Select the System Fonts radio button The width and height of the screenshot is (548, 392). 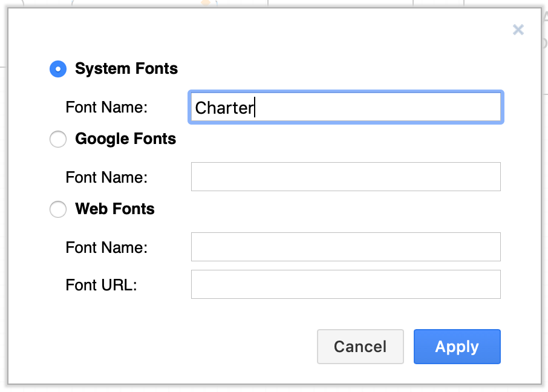57,69
